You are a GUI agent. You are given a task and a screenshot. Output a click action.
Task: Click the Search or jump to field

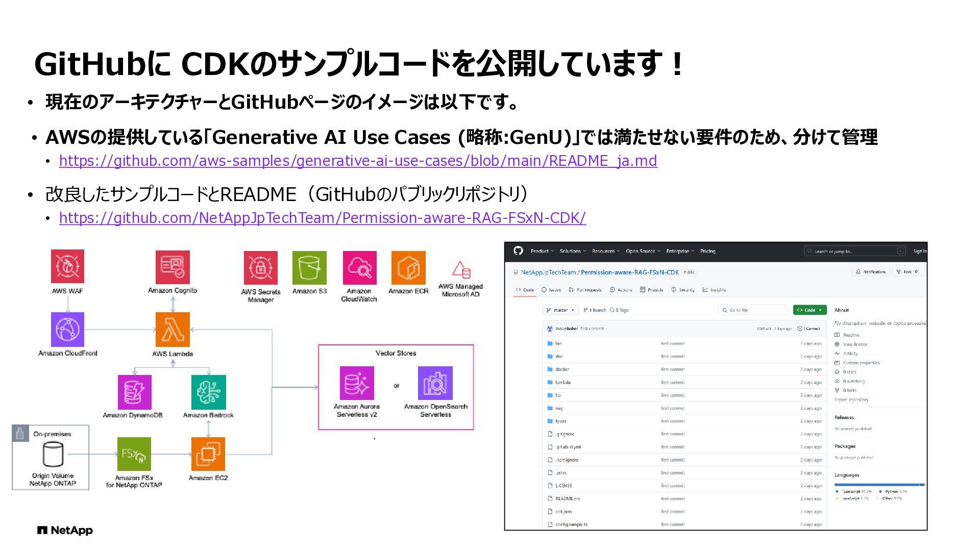(854, 251)
